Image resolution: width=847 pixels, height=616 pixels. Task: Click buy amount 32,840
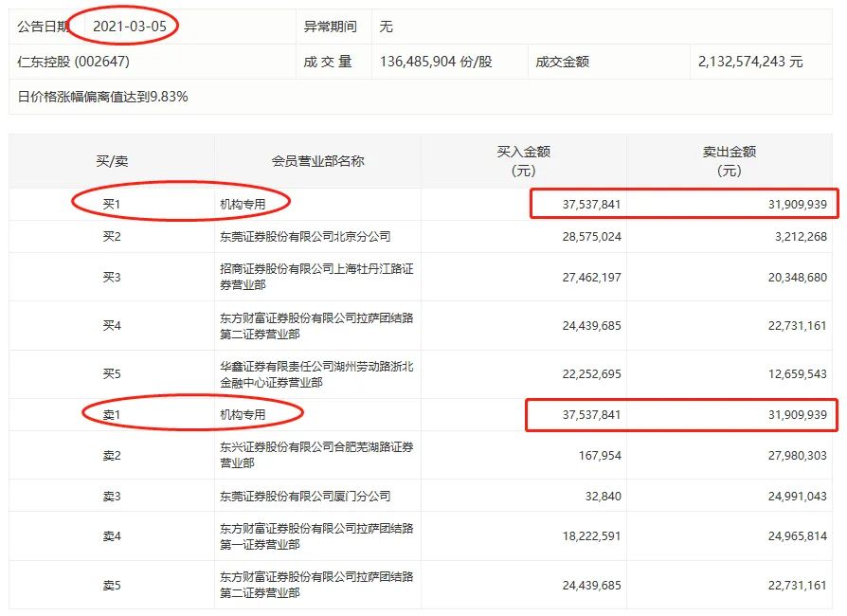tap(604, 496)
